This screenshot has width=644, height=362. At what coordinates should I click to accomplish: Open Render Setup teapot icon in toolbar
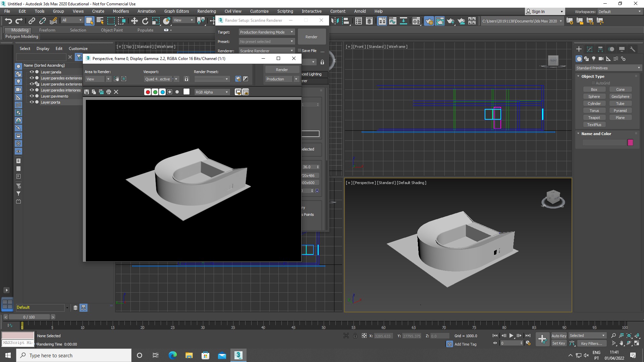coord(429,21)
